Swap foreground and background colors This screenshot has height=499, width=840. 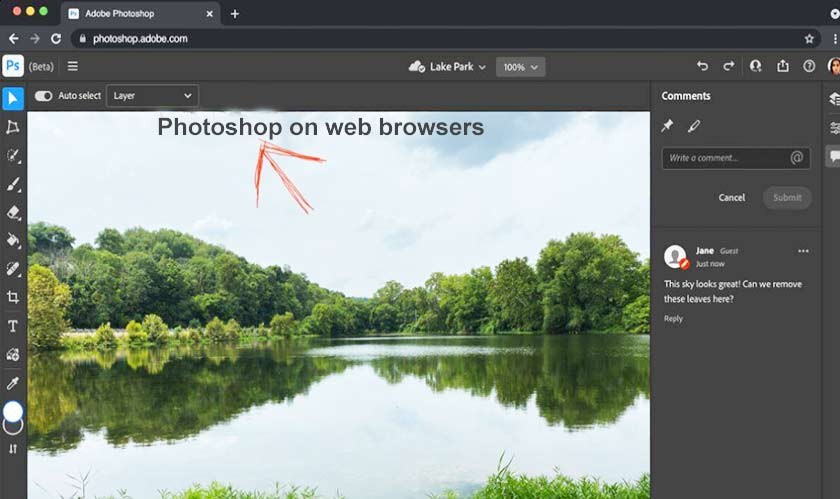[13, 449]
